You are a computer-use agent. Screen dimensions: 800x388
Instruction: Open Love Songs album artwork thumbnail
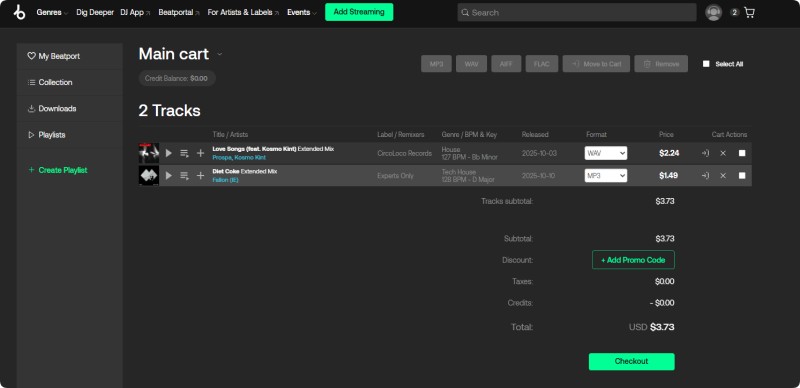pos(148,153)
